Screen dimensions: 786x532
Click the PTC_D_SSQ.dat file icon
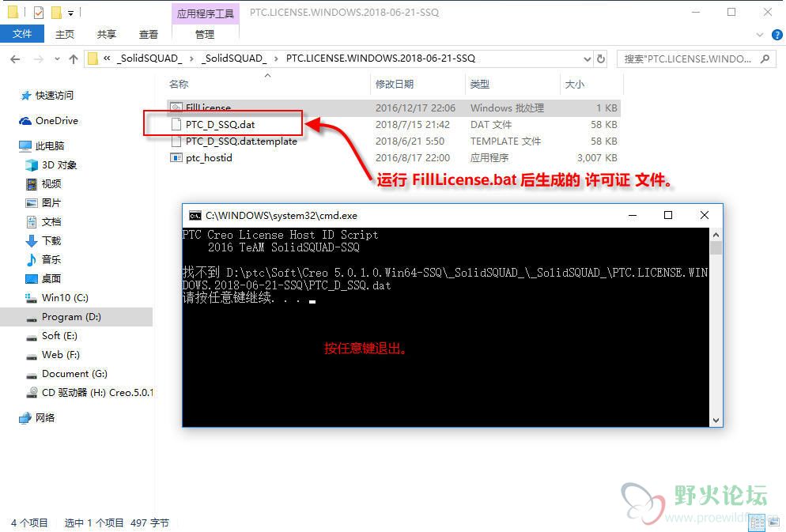point(176,124)
